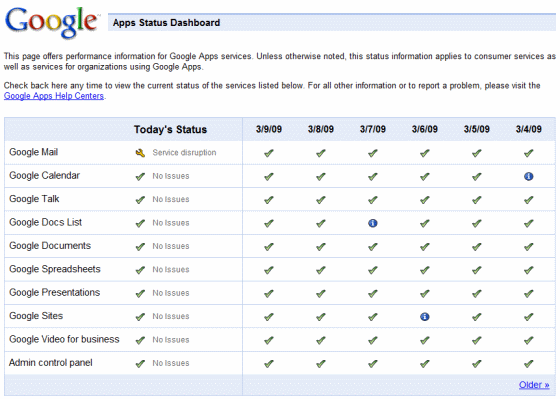Click No Issues text for Google Sites
Screen dimensions: 560x399
171,316
